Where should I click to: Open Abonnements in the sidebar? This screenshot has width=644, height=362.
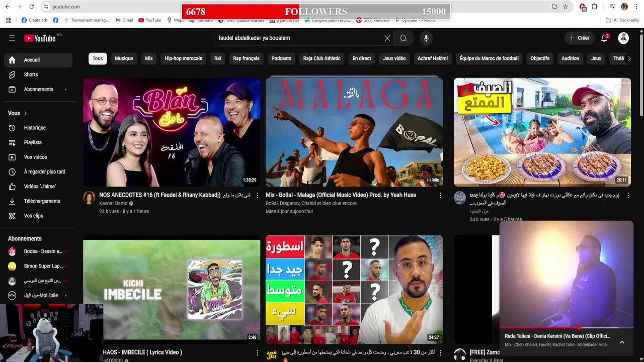(38, 89)
